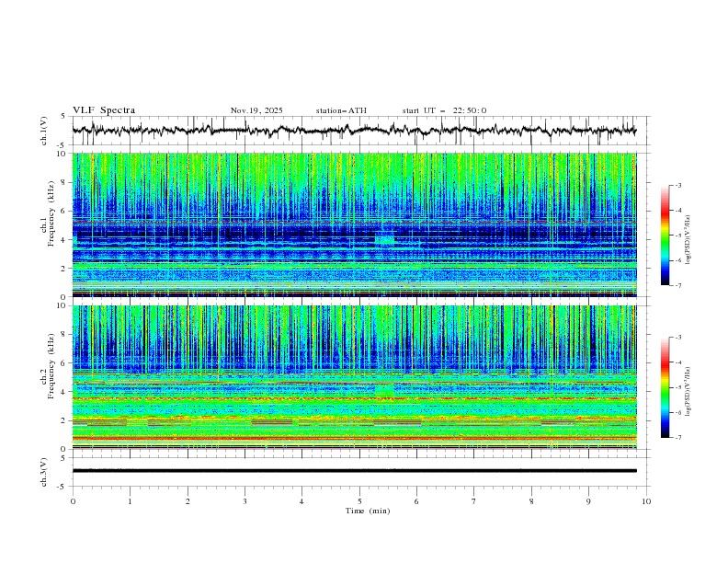This screenshot has height=563, width=728.
Task: Click the ch.1(V) waveform axis label
Action: tap(45, 131)
